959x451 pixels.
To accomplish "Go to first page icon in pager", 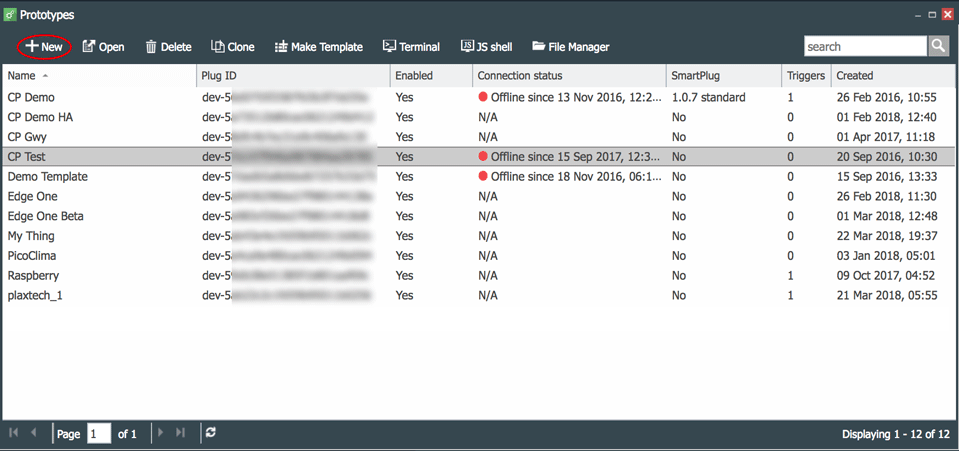I will (x=13, y=433).
